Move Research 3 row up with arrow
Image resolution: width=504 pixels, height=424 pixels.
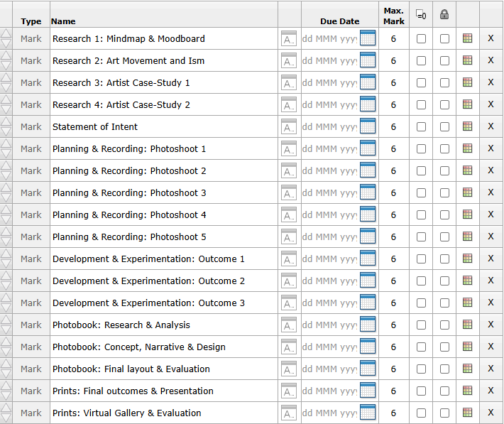pos(6,77)
